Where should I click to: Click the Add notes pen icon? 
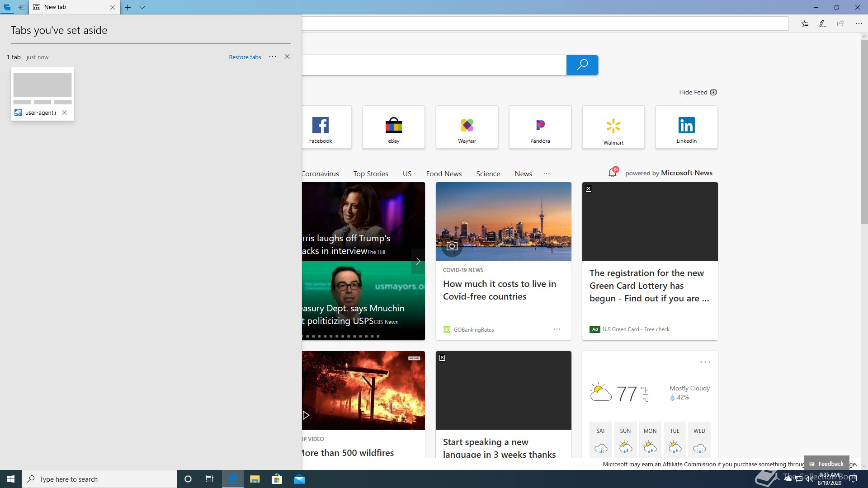(823, 23)
